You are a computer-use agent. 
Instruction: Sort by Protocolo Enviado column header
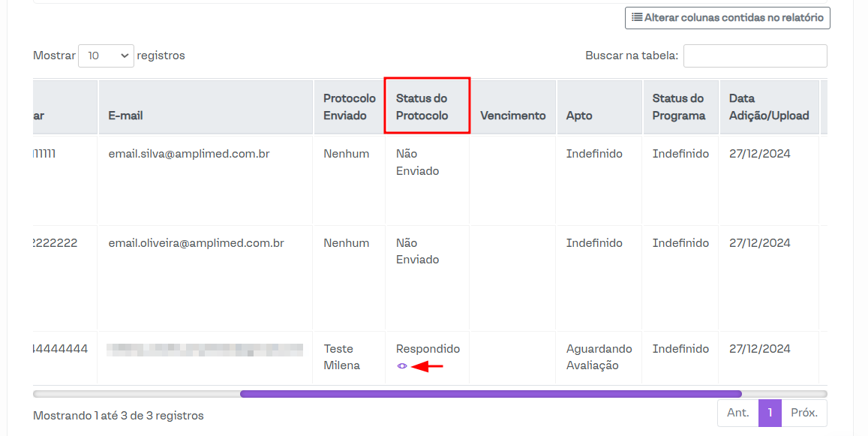[349, 107]
